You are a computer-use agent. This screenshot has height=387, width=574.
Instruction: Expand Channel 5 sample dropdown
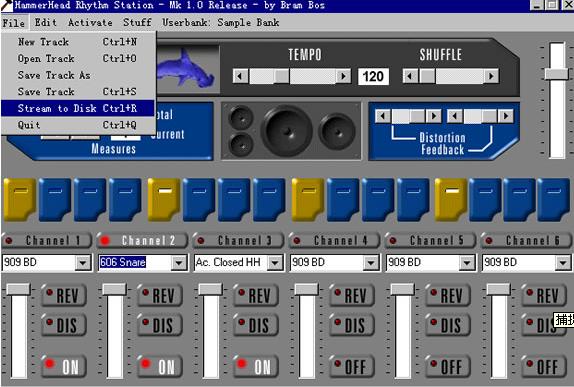point(466,263)
